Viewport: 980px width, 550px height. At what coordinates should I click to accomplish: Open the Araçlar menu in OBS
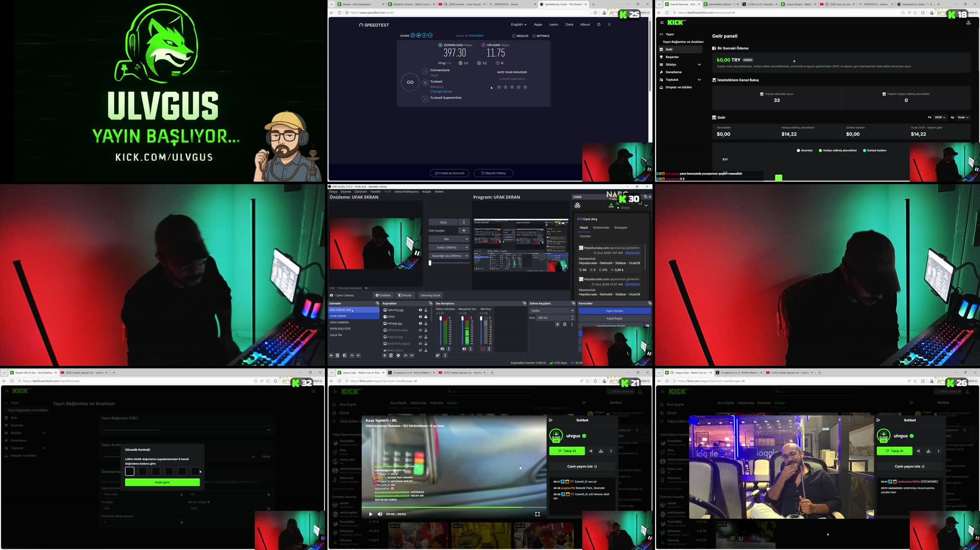click(427, 192)
